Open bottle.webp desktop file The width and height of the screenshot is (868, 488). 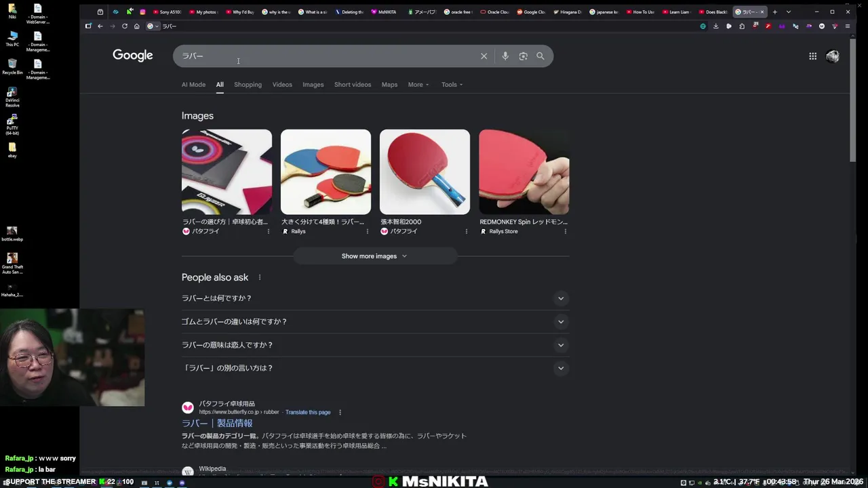[x=12, y=234]
